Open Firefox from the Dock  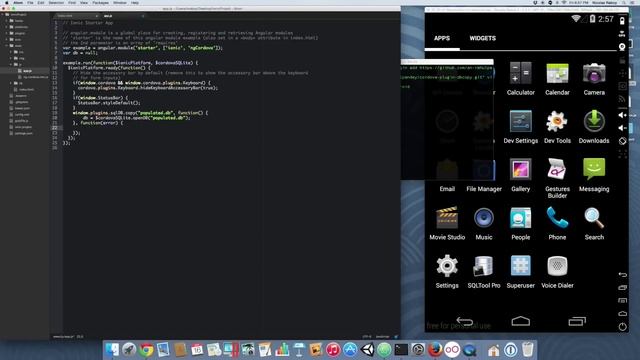[435, 350]
